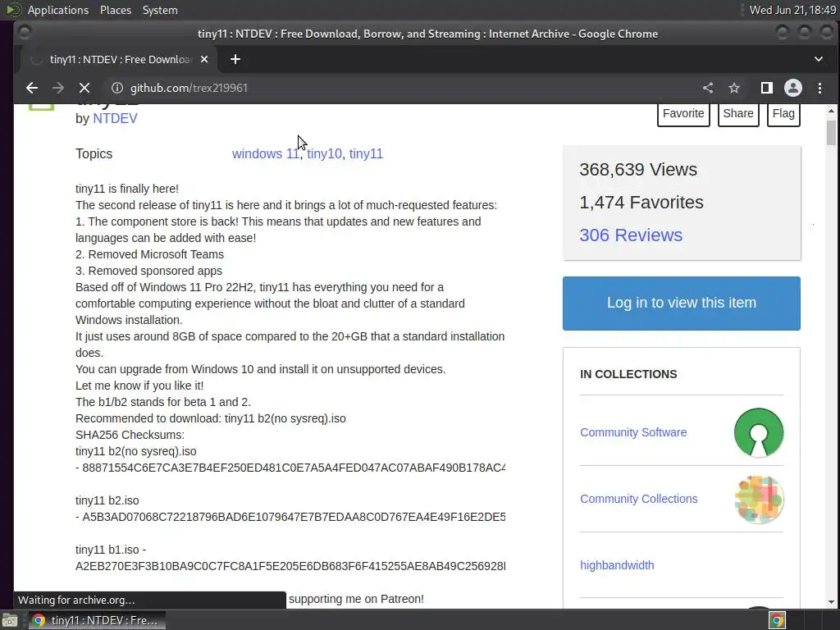Open the tiny10 topic link
Viewport: 840px width, 630px height.
[324, 153]
